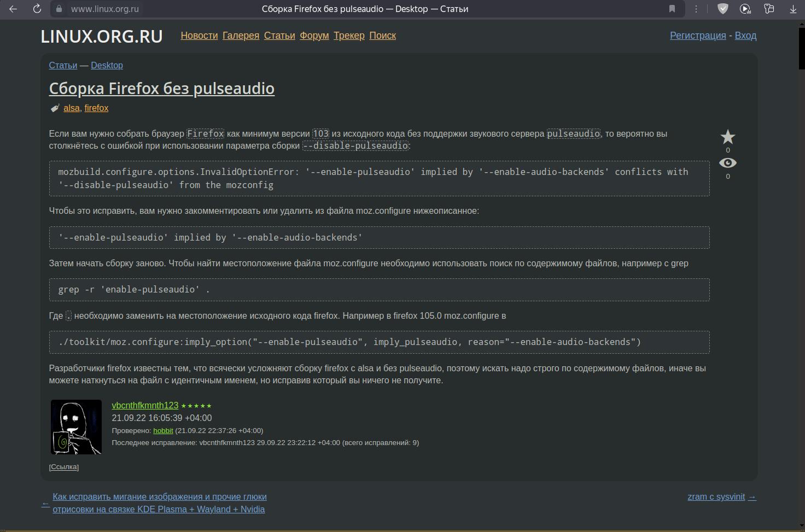Open the media playback extension icon
805x532 pixels.
745,9
